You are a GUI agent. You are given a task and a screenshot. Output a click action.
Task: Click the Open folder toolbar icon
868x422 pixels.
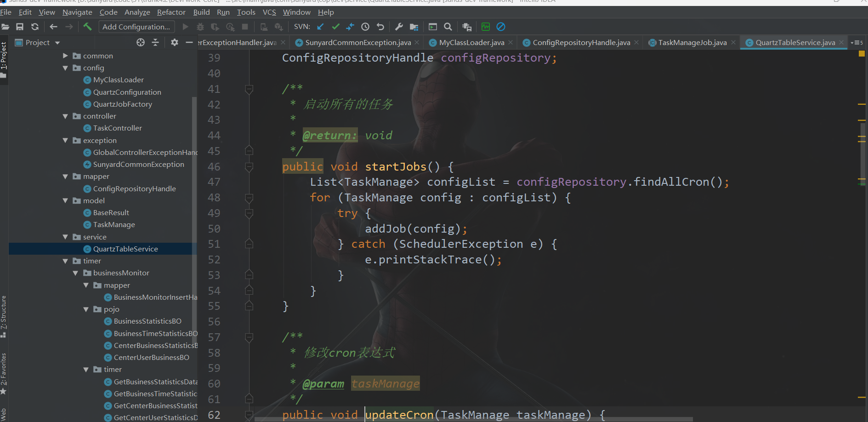point(5,27)
